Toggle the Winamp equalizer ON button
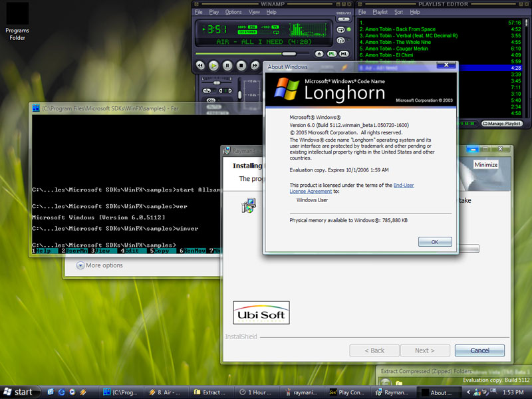The image size is (532, 399). point(211,100)
